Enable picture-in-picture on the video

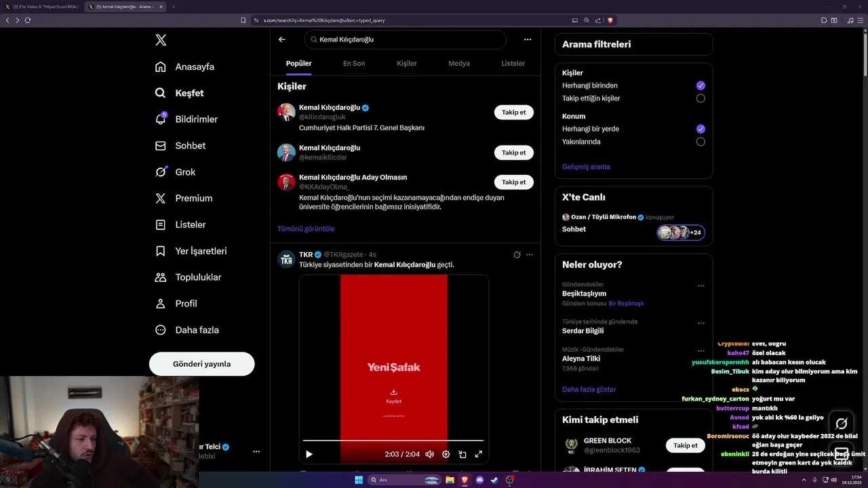coord(462,454)
